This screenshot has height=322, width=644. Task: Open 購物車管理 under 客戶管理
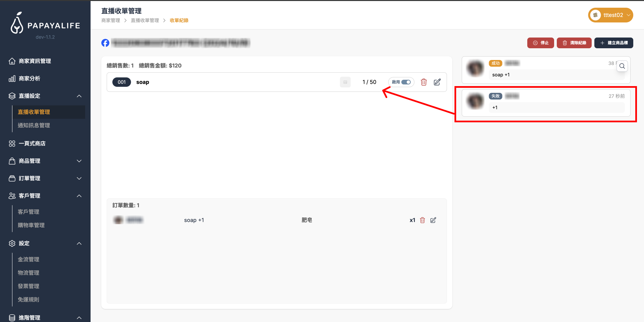pos(31,225)
